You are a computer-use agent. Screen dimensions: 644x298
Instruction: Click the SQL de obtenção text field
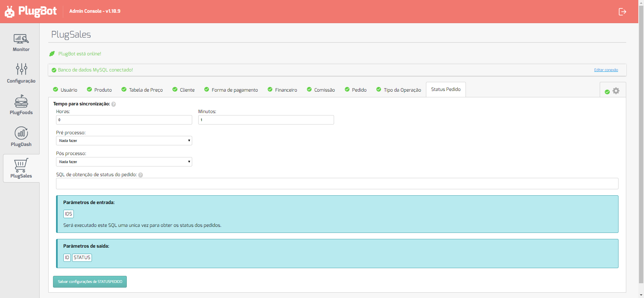point(337,184)
